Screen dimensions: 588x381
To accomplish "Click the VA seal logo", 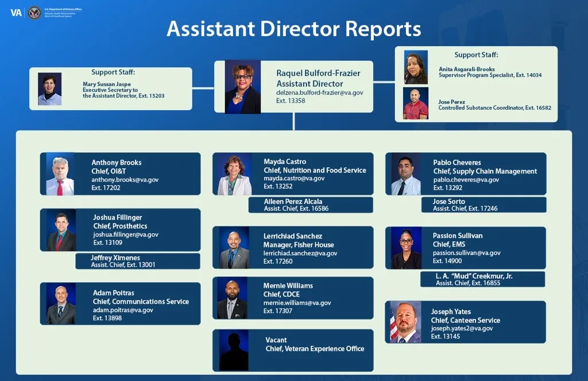I will (x=34, y=13).
